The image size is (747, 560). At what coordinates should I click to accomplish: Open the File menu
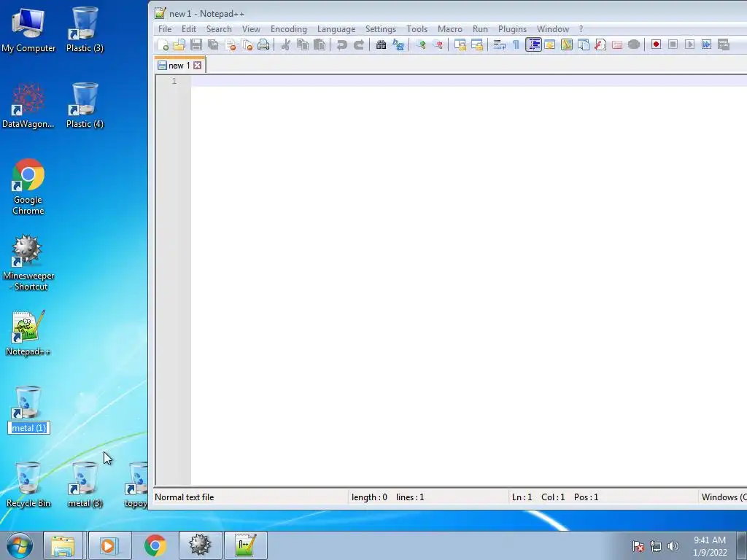[165, 29]
